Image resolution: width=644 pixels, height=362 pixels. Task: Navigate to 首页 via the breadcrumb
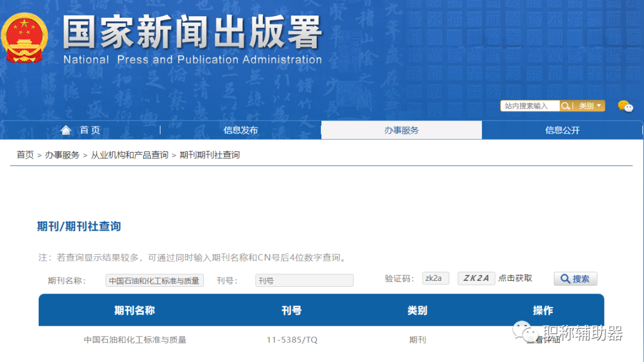(x=24, y=154)
